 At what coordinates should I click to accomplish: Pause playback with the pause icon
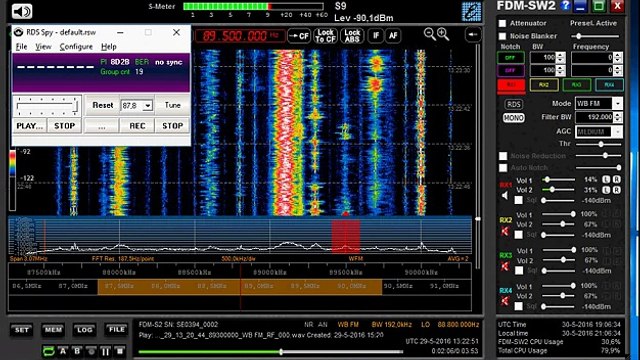point(105,351)
